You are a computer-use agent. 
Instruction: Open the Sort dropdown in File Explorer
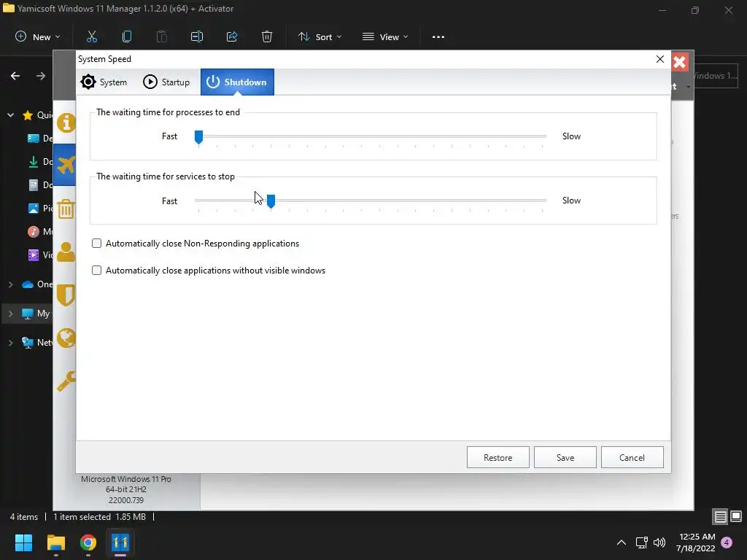point(320,36)
